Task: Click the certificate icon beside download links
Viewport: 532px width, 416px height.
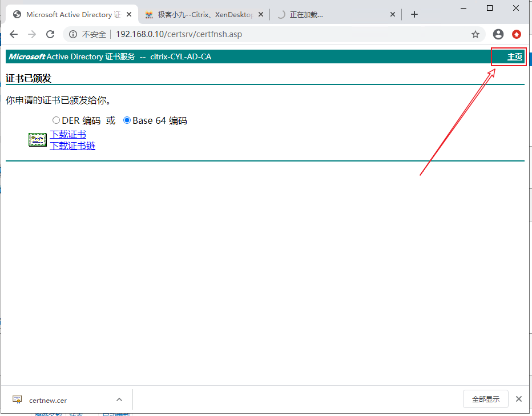Action: tap(38, 140)
